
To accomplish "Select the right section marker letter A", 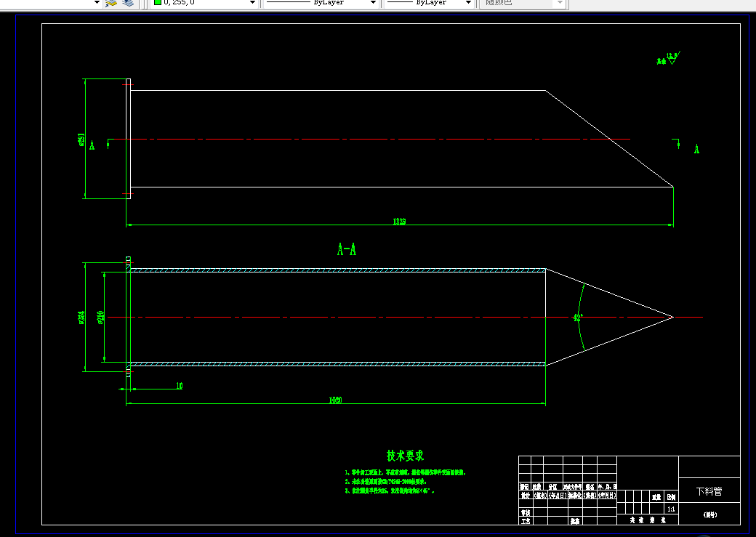I will (x=696, y=149).
